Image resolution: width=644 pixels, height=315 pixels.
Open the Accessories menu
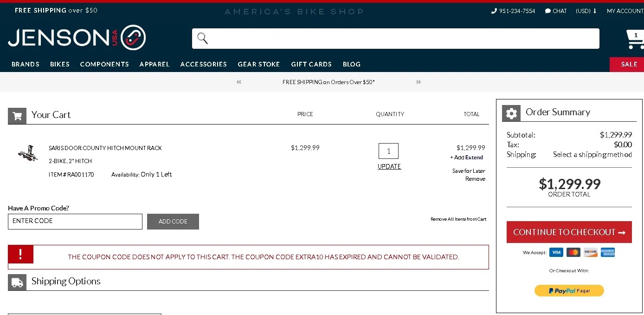pyautogui.click(x=204, y=64)
